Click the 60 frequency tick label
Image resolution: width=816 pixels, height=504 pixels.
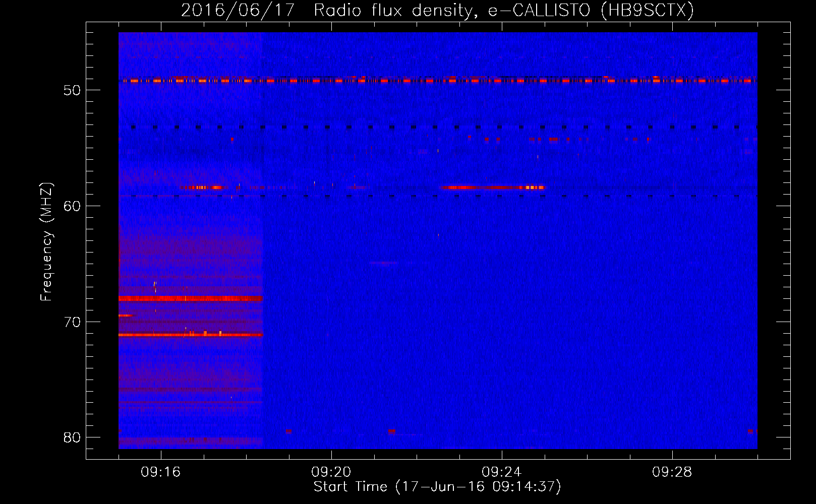click(x=72, y=206)
